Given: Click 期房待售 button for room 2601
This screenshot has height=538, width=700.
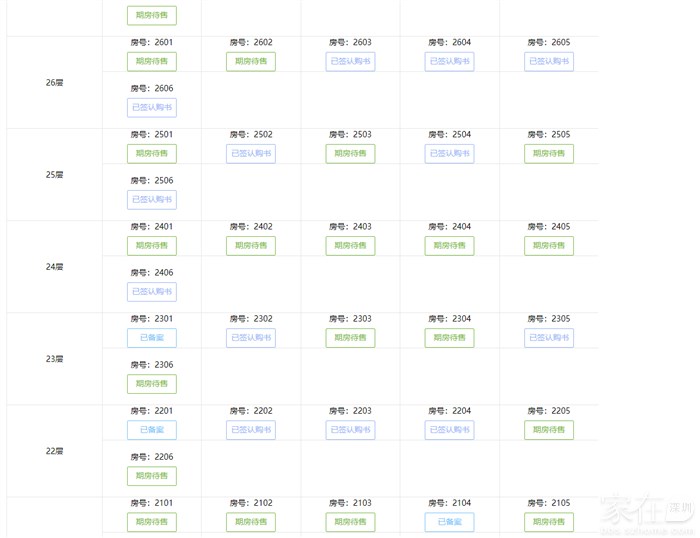Looking at the screenshot, I should [x=152, y=62].
